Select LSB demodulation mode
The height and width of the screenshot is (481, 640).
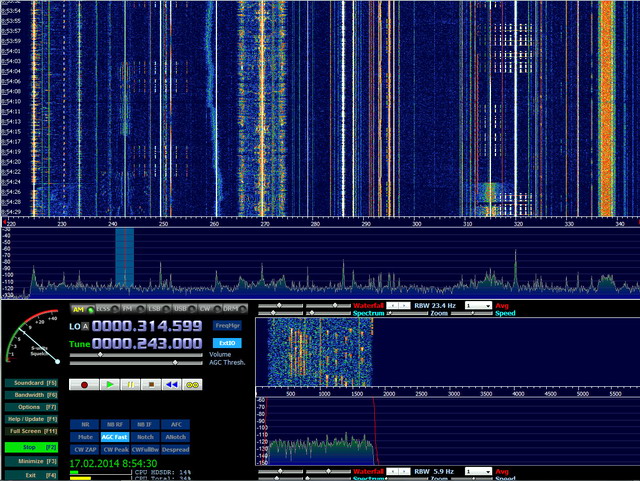(x=159, y=309)
